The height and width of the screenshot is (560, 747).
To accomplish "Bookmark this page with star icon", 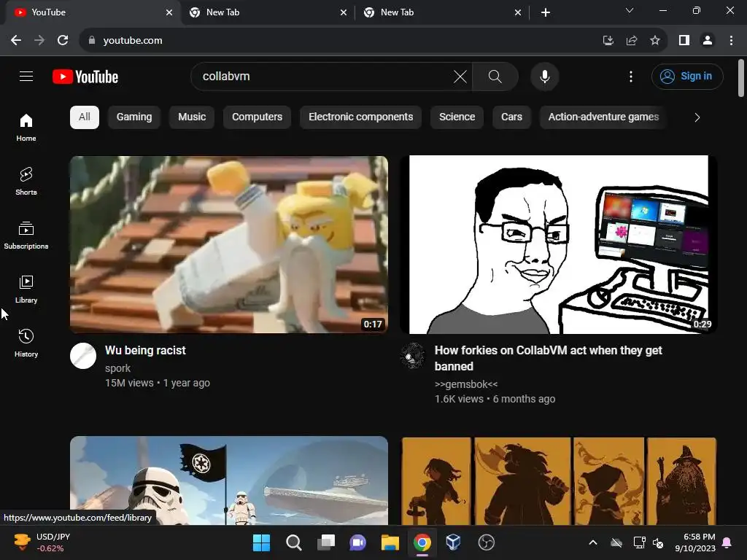I will 655,41.
